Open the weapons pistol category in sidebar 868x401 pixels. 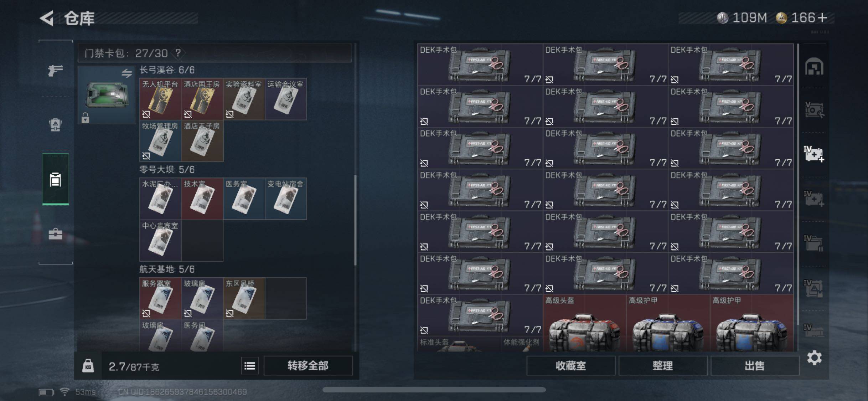(x=56, y=70)
